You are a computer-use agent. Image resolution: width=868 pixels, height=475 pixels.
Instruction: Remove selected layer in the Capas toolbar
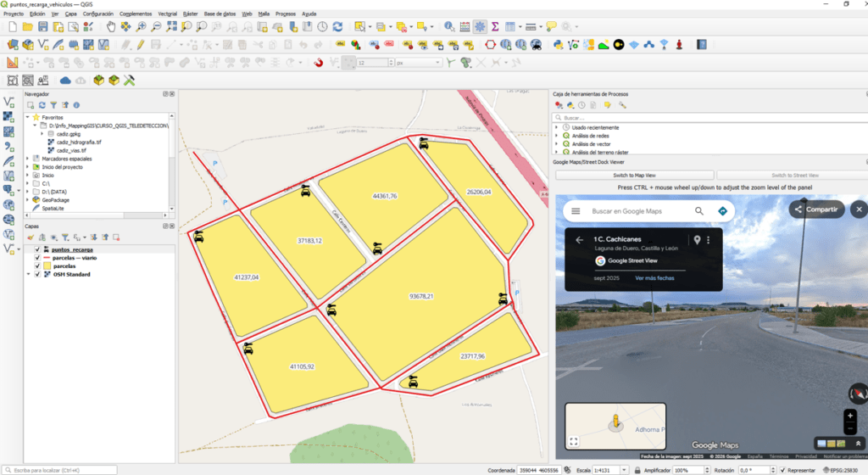[x=116, y=237]
